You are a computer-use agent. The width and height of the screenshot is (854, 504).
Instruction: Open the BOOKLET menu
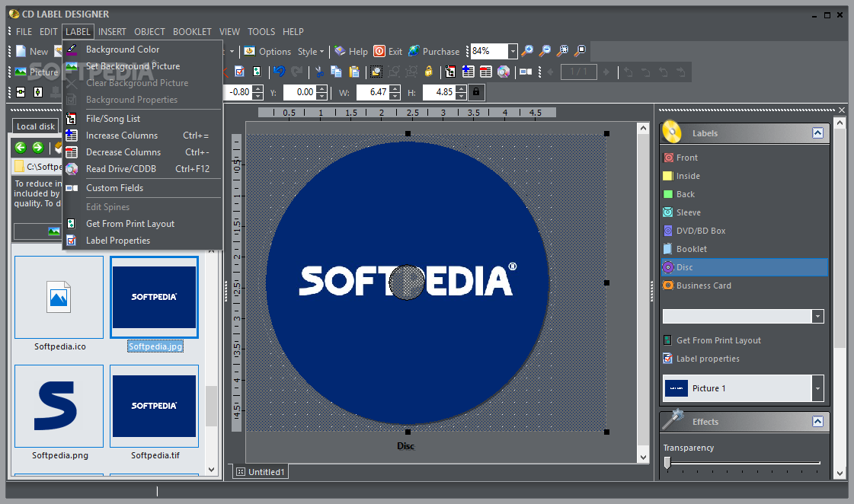click(192, 31)
